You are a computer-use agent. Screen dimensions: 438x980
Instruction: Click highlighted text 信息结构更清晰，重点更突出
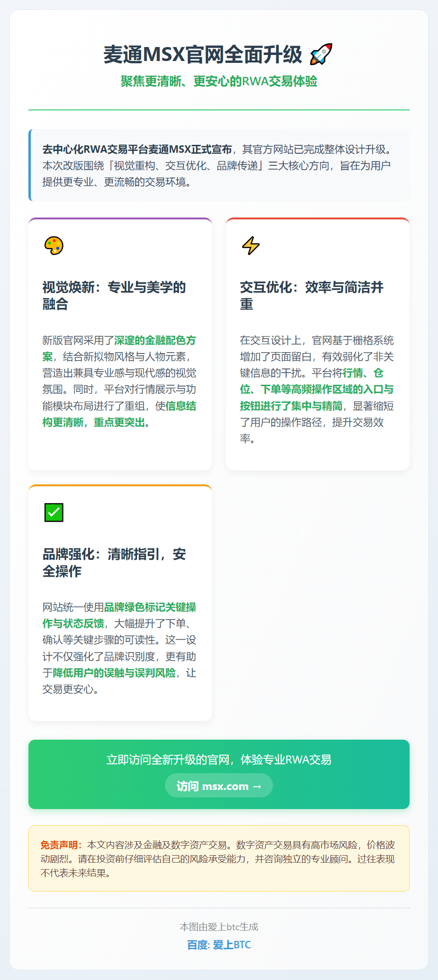(119, 414)
